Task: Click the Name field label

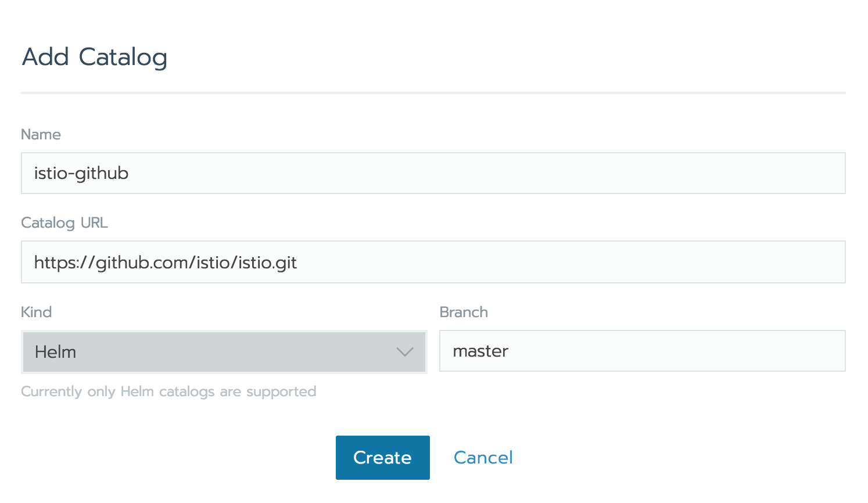Action: click(41, 134)
